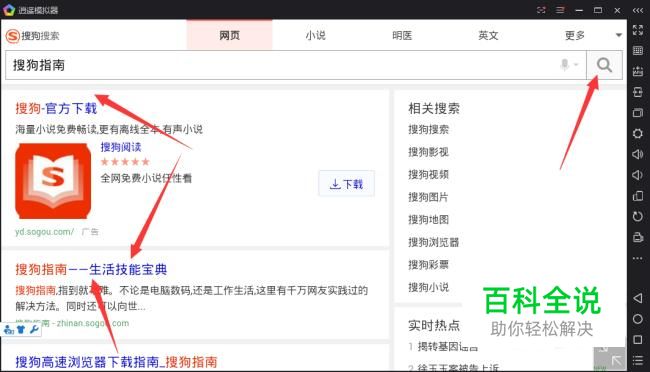
Task: Click the leftmost blue icon at bottom left
Action: click(8, 330)
